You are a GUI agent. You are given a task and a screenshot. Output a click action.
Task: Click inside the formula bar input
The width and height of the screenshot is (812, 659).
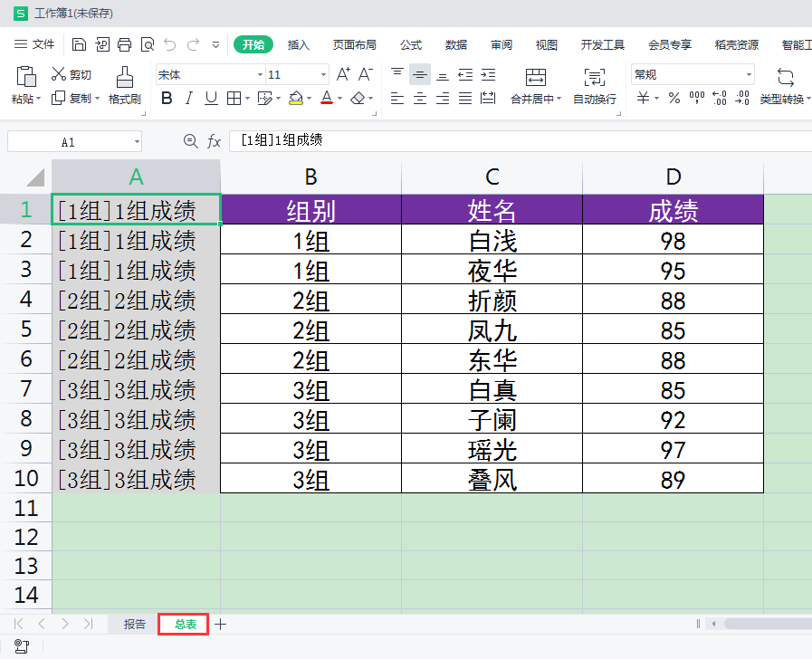pos(520,141)
